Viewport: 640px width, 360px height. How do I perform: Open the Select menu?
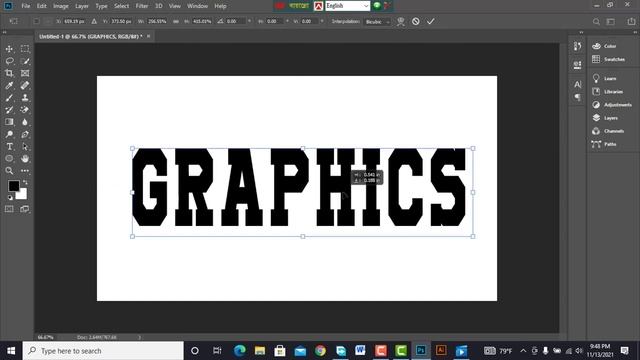(121, 6)
